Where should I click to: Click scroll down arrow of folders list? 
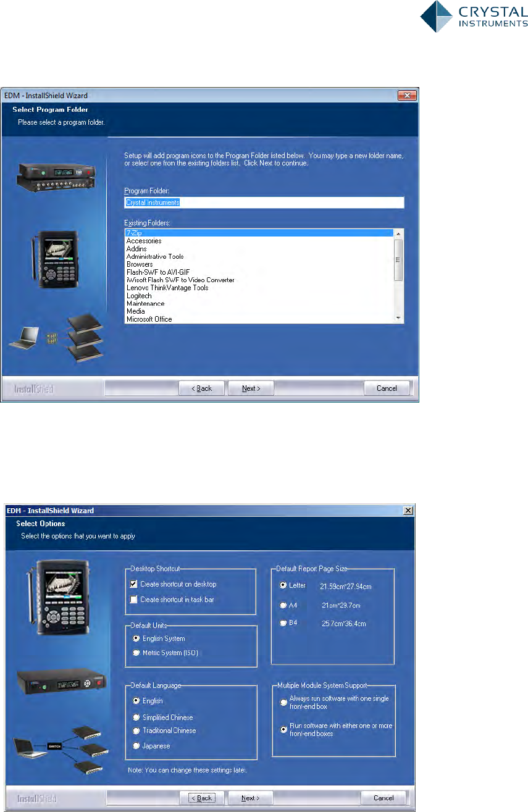399,317
